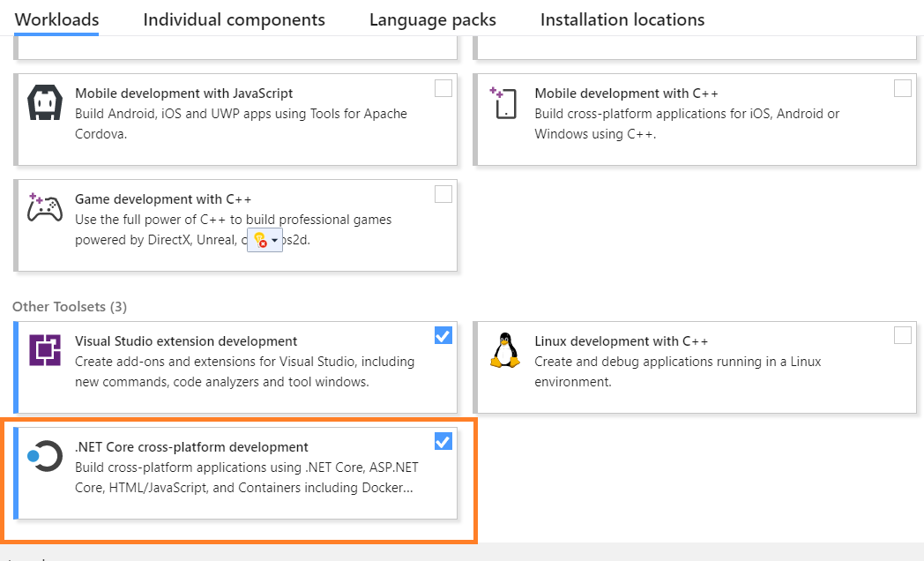Open the Individual components tab
924x561 pixels.
tap(234, 20)
